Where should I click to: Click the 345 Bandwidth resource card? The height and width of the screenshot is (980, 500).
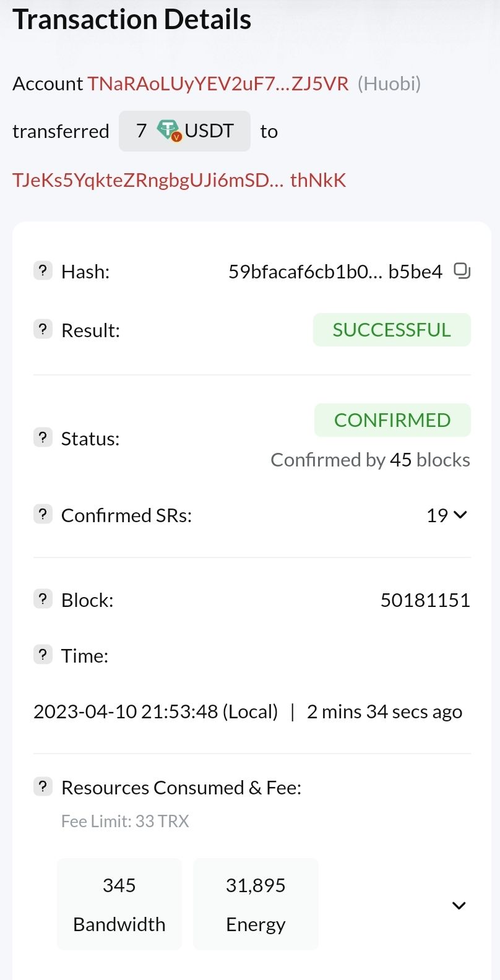point(119,904)
